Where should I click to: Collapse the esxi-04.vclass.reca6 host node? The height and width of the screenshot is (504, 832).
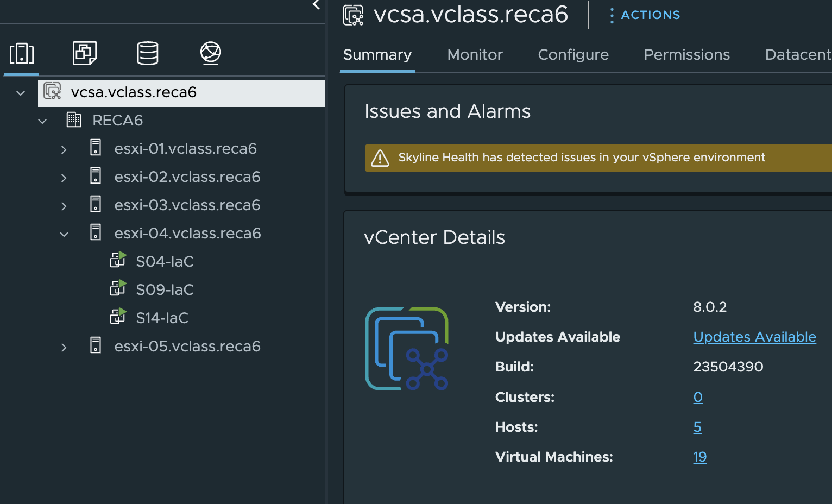pos(64,234)
